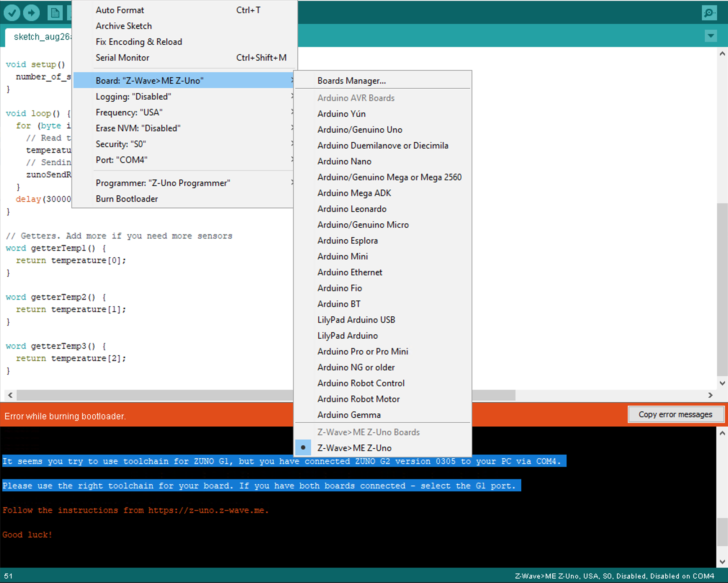Select LilyPad Arduino USB board
The image size is (728, 583).
pos(383,320)
